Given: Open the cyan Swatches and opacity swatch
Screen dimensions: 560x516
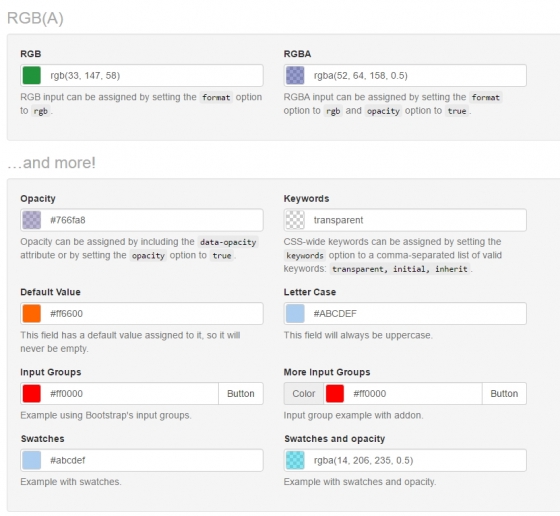Looking at the screenshot, I should [295, 460].
